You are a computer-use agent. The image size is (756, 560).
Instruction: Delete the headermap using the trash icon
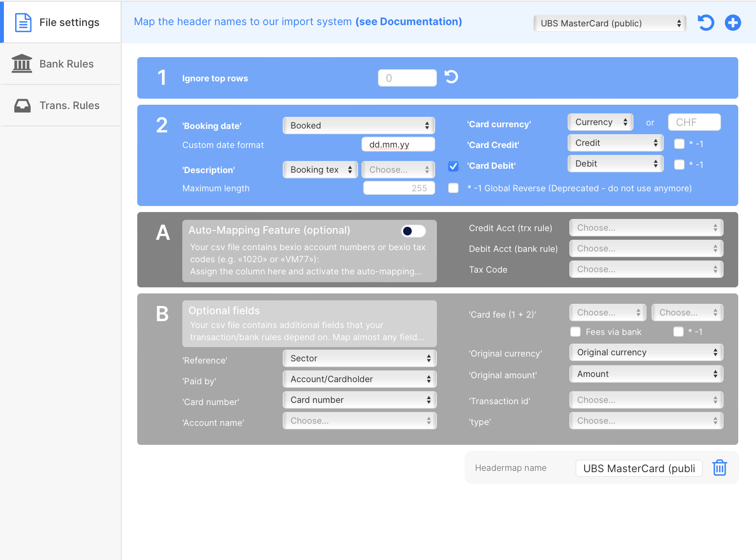pos(719,468)
